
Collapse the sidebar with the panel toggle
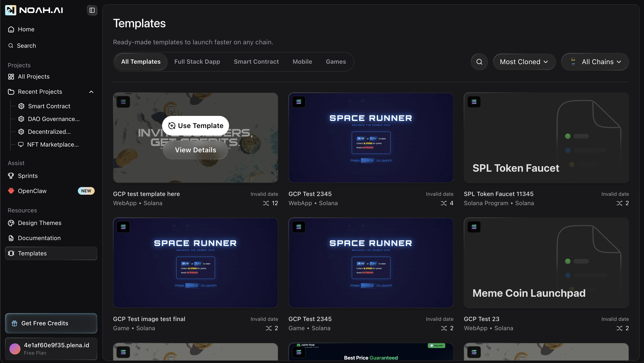(x=92, y=10)
